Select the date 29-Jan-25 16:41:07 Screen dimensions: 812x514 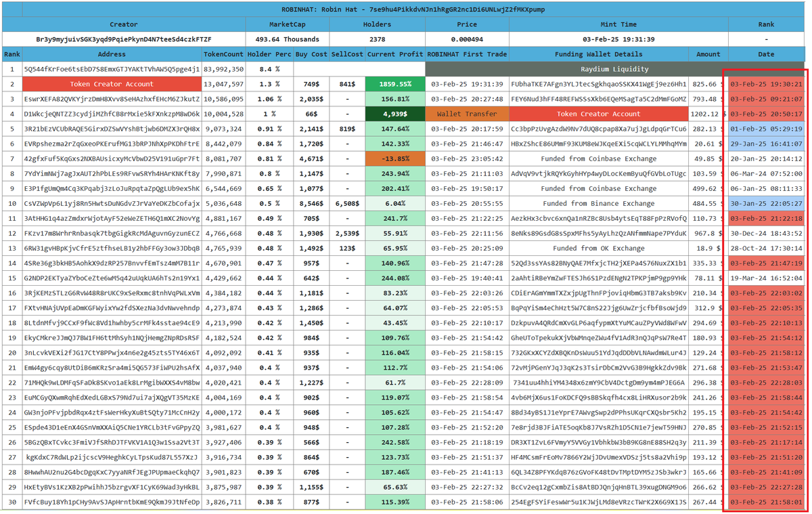pyautogui.click(x=767, y=144)
